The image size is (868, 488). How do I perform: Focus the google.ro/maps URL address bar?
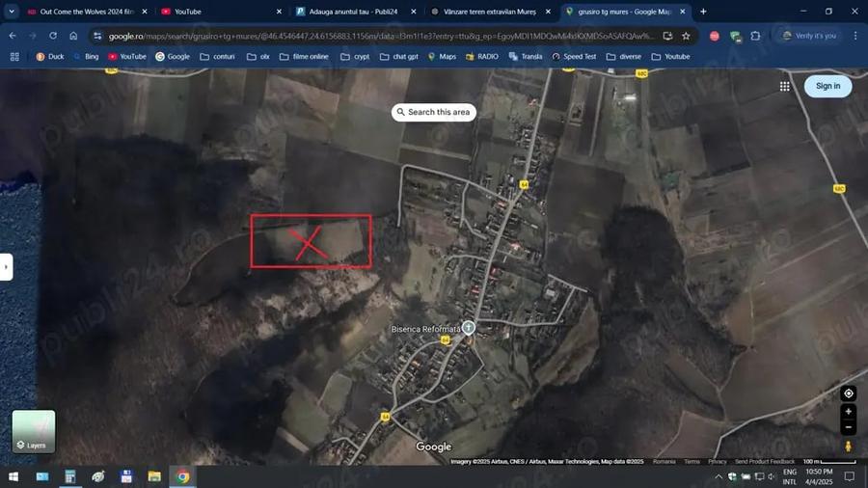[381, 36]
